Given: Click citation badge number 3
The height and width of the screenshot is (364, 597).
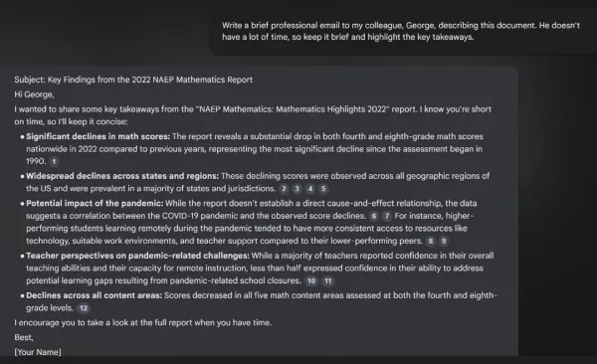Looking at the screenshot, I should (x=297, y=189).
